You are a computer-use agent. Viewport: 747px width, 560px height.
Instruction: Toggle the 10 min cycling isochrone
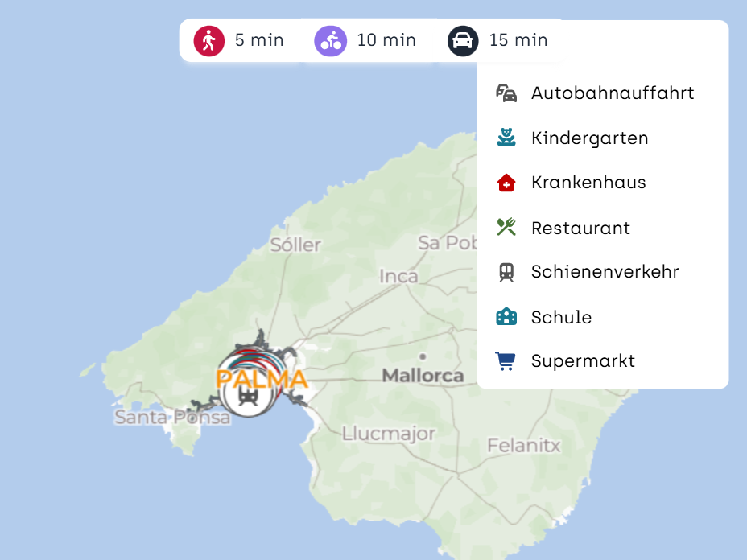click(386, 40)
